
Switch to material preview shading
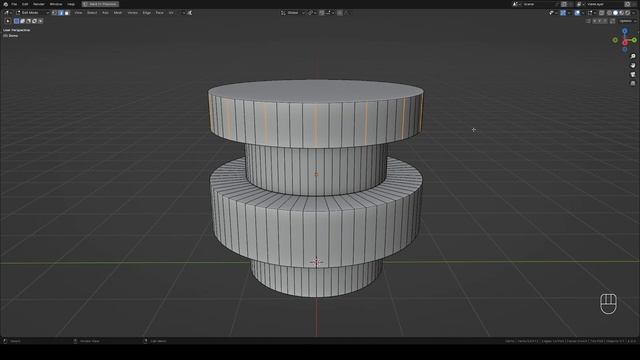click(622, 13)
